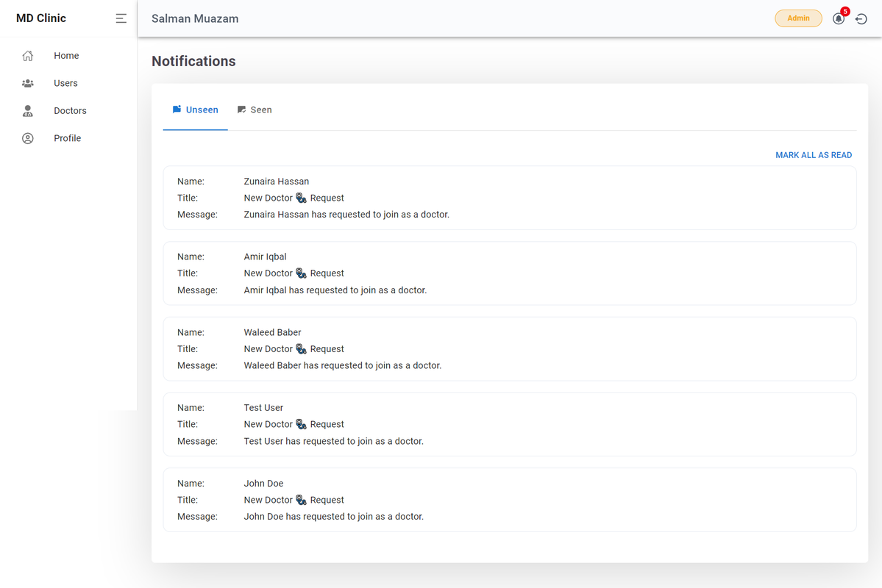
Task: Click message 'Test User has requested to join'
Action: pyautogui.click(x=333, y=441)
